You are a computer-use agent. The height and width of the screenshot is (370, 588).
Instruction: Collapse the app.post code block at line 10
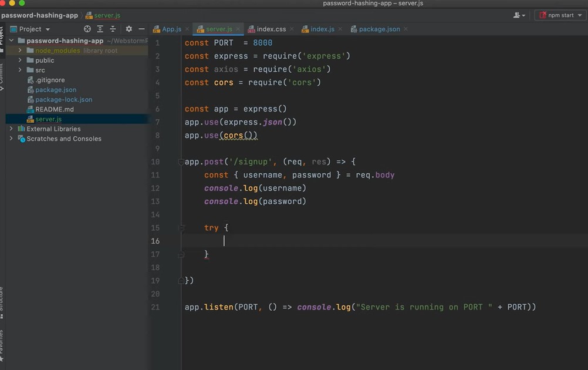click(181, 162)
